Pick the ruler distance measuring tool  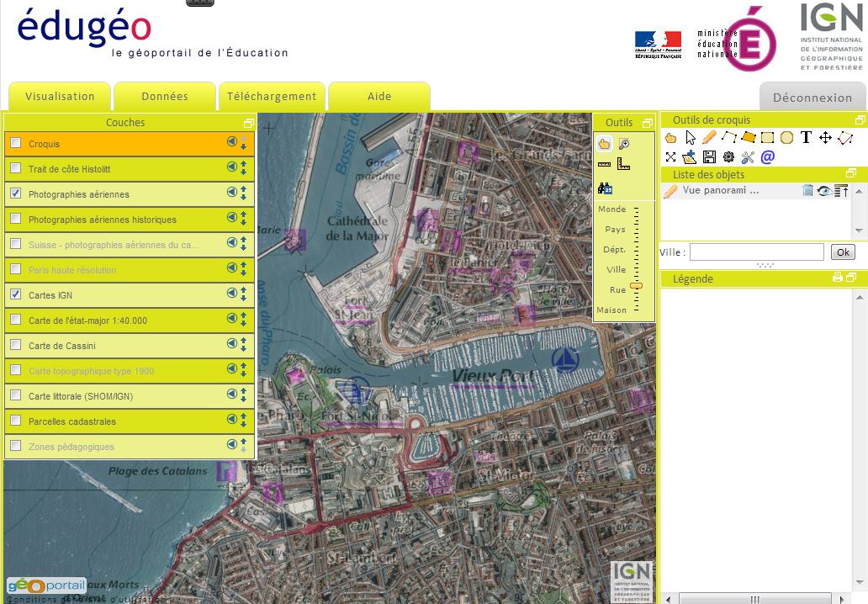tap(605, 164)
